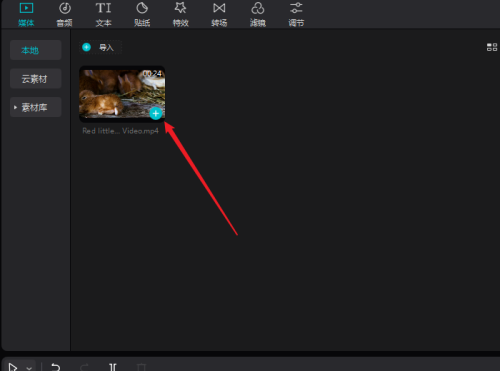Select the 本地 local media category

tap(36, 50)
